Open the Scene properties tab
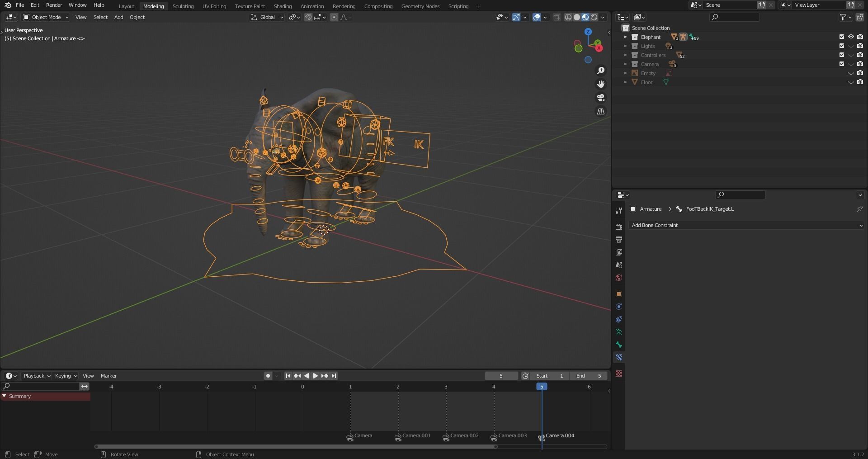This screenshot has width=868, height=459. 619,265
